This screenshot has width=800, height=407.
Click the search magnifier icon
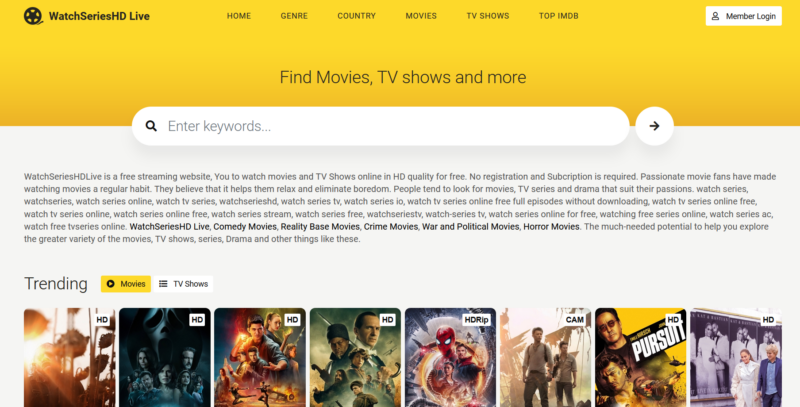pos(151,126)
